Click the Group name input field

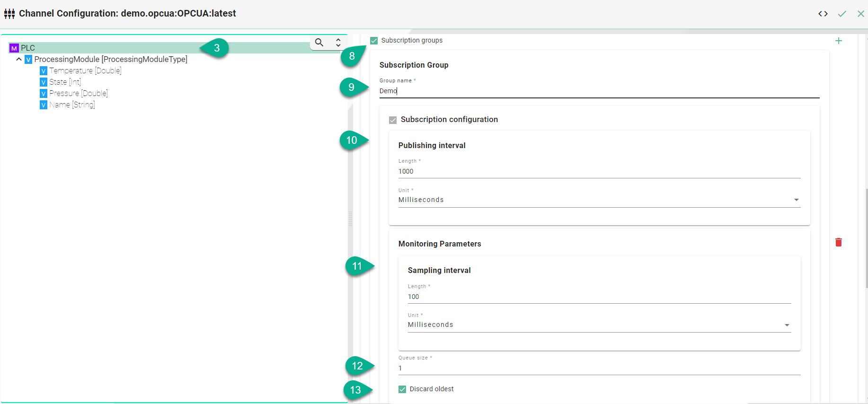pos(599,91)
